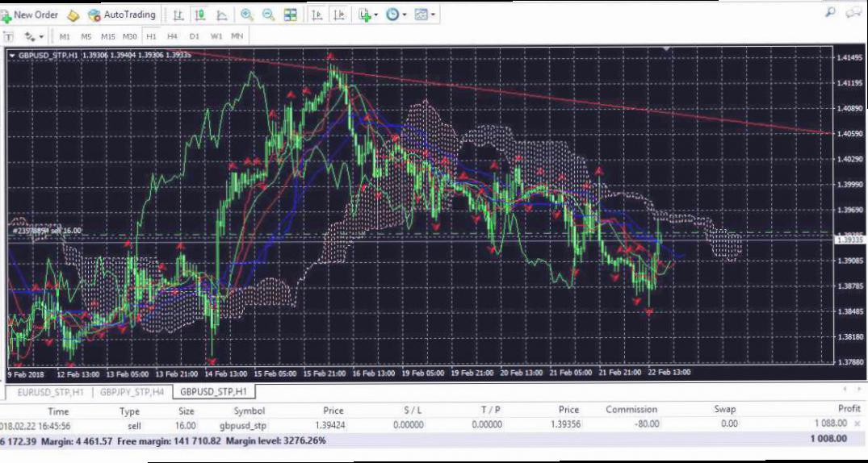Switch chart to bar chart style
This screenshot has height=463, width=868.
click(178, 15)
